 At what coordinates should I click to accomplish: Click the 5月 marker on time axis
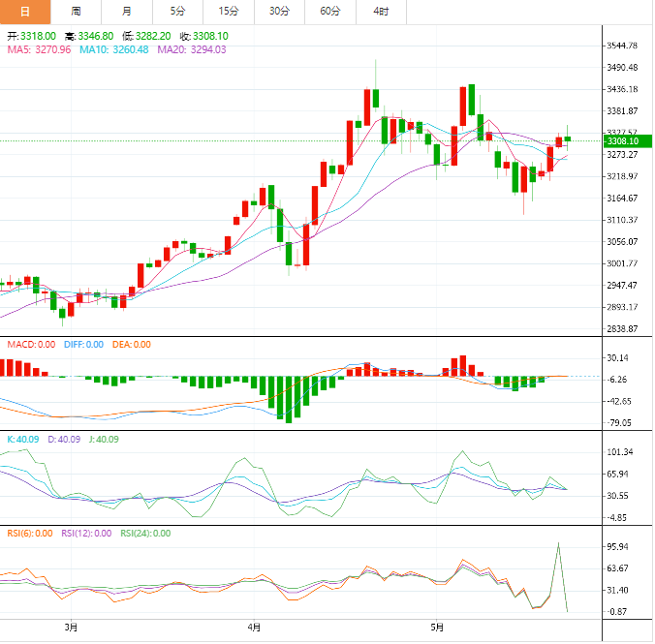pyautogui.click(x=436, y=629)
